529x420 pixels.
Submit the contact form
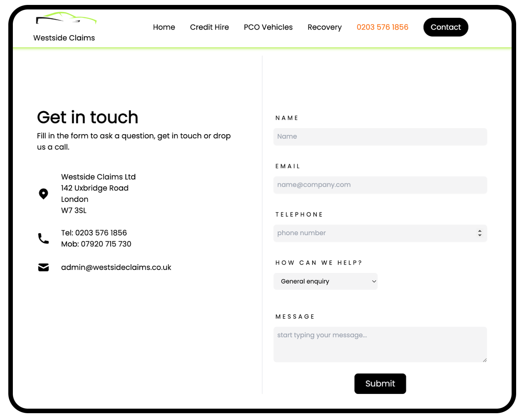click(380, 384)
